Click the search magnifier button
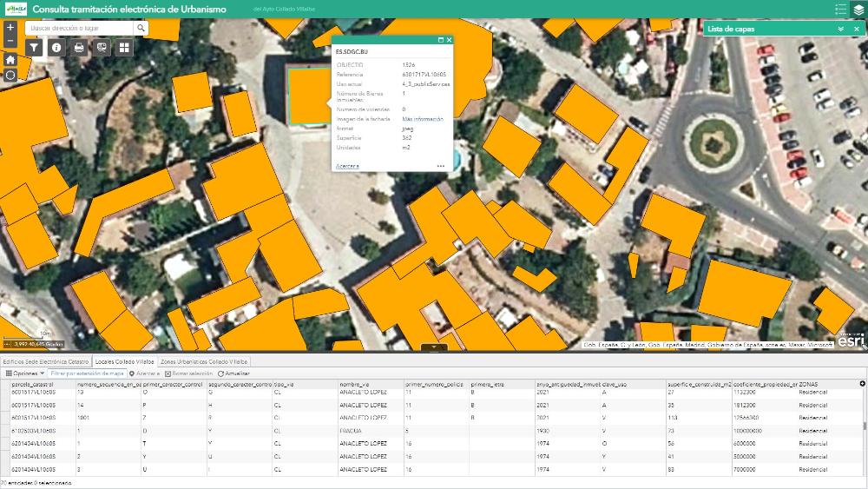Screen dimensions: 868x489 pyautogui.click(x=141, y=28)
